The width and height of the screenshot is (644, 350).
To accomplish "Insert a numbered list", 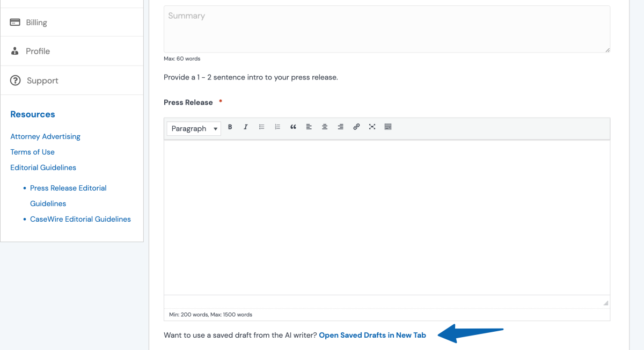I will point(277,127).
